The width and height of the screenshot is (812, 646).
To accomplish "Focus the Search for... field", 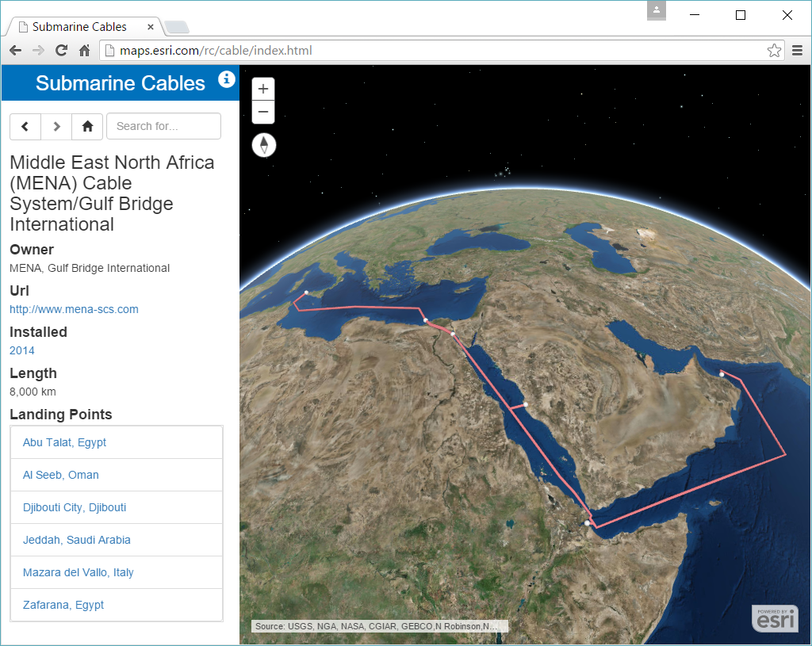I will pyautogui.click(x=163, y=126).
